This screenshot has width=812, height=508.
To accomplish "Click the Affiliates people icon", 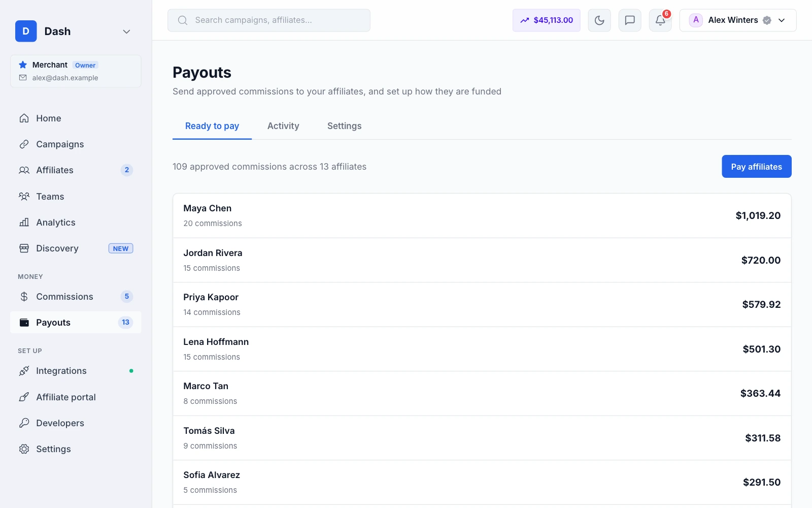I will (x=24, y=170).
